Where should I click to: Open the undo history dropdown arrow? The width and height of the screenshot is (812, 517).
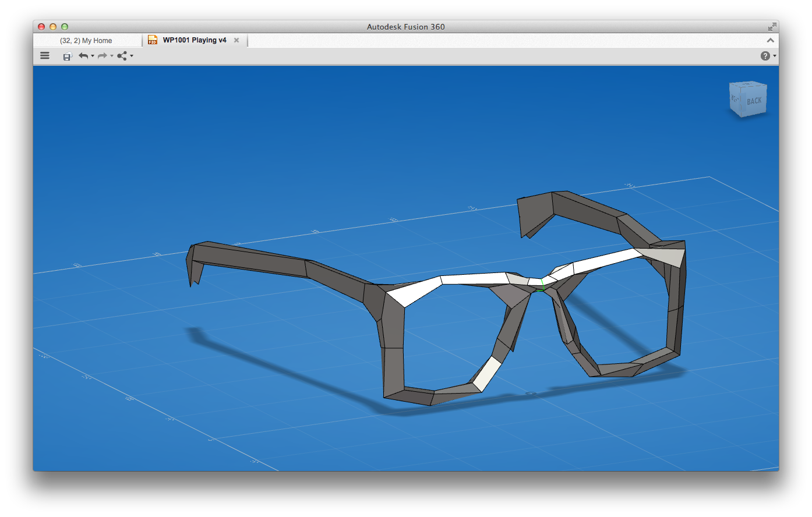point(93,56)
